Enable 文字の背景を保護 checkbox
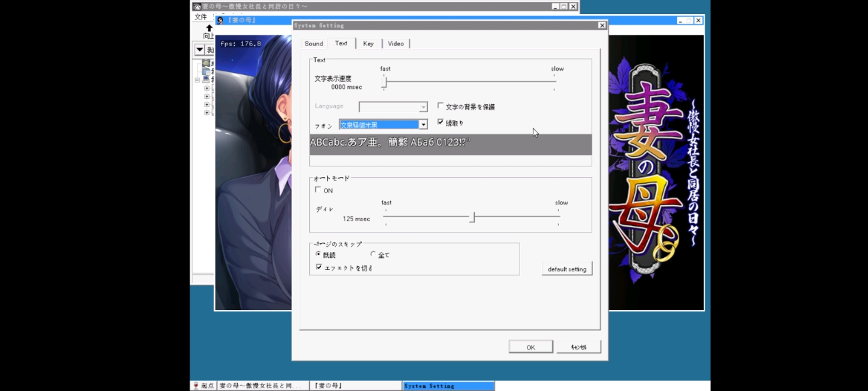Viewport: 868px width, 391px height. pos(440,106)
